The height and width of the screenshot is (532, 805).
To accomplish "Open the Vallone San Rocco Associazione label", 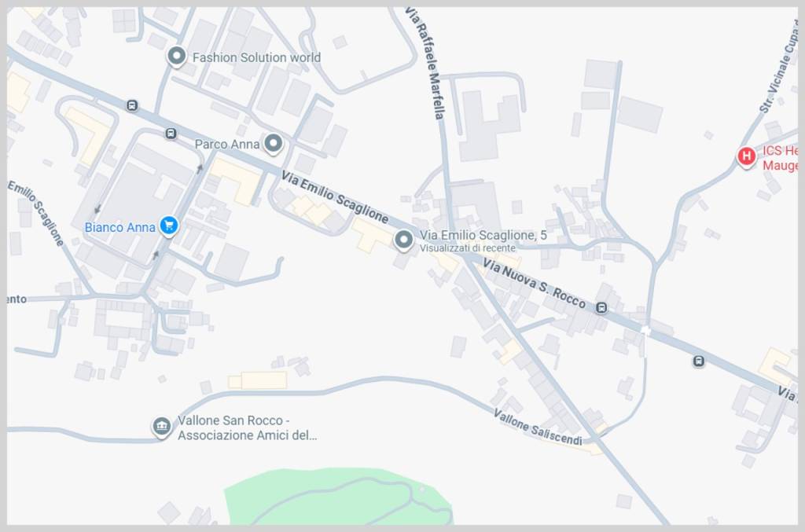I will [247, 427].
